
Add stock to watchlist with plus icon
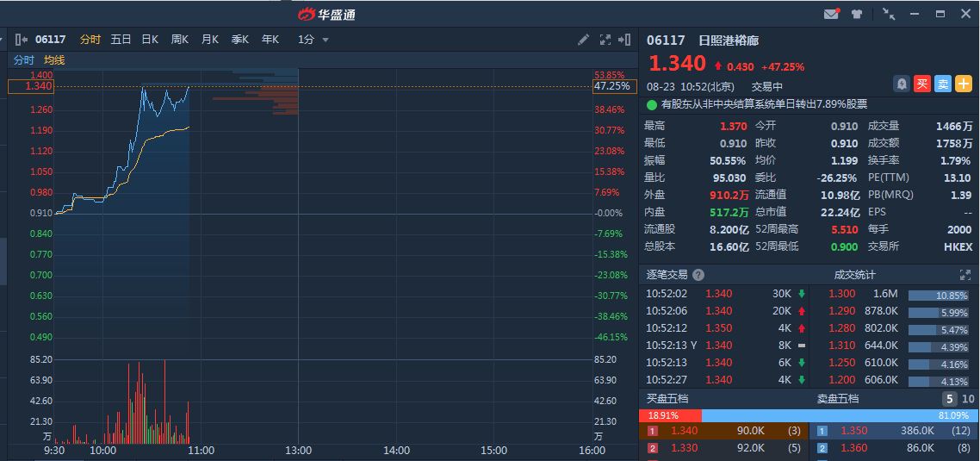tap(964, 84)
